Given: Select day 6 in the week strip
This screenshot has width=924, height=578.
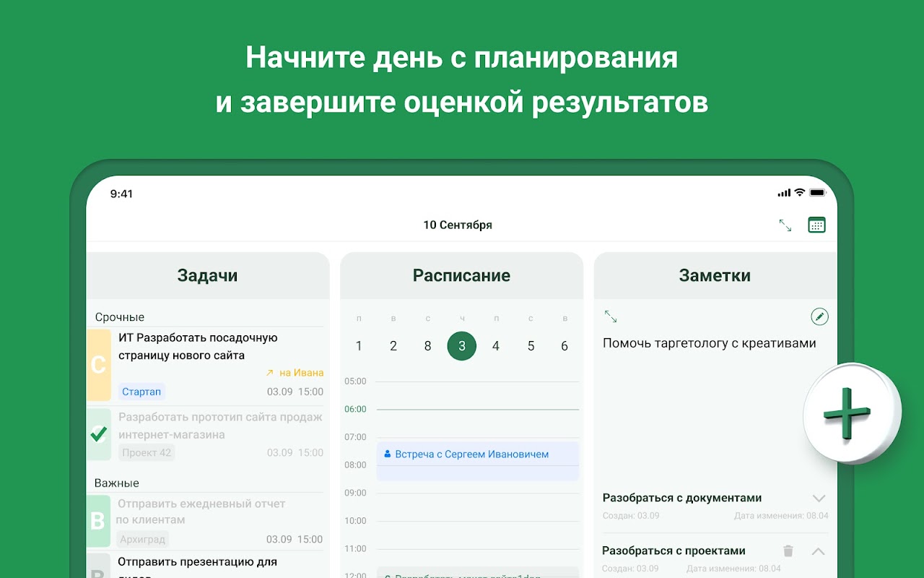Looking at the screenshot, I should click(x=565, y=346).
